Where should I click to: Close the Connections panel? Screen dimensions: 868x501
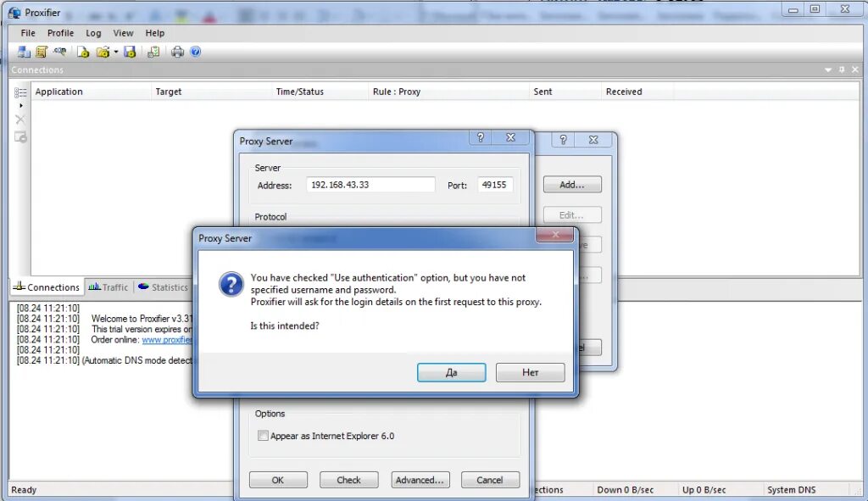coord(855,70)
